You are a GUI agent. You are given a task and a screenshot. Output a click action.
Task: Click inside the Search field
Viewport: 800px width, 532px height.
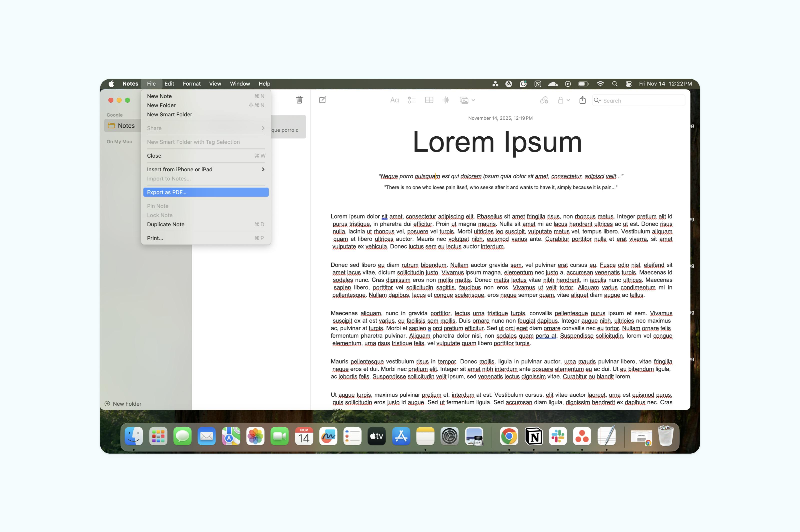click(638, 100)
